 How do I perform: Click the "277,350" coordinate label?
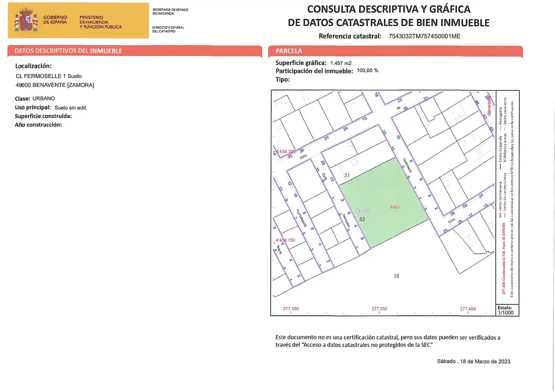click(x=379, y=309)
